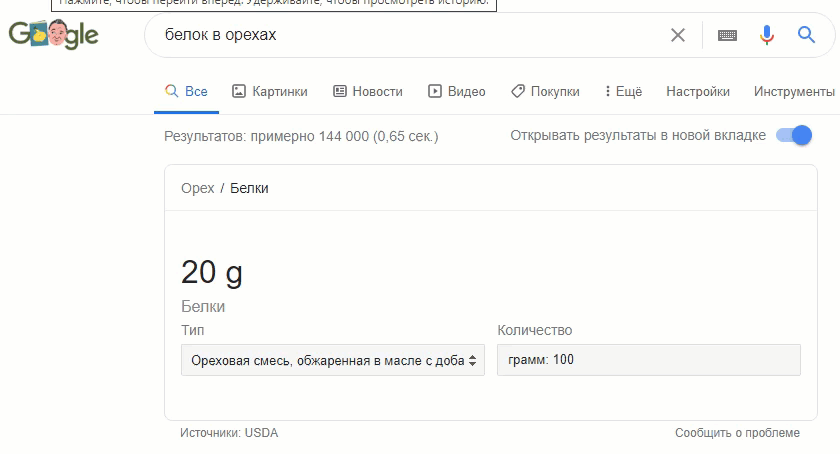Clear the search query with X
Screen dimensions: 840x454
[x=678, y=35]
